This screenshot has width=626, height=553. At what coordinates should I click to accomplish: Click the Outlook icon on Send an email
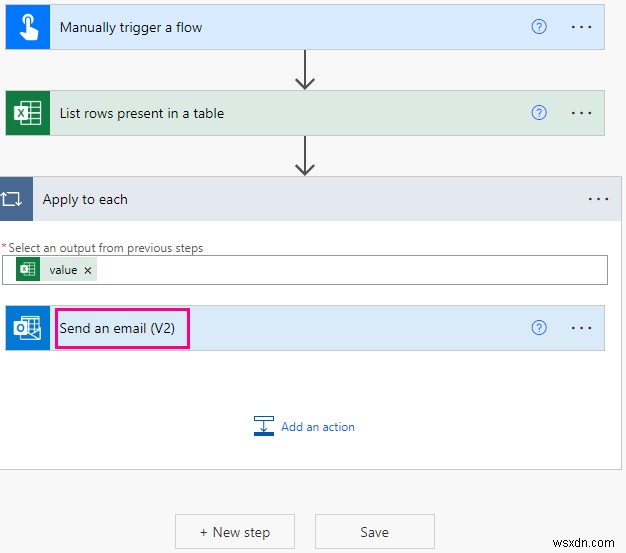click(28, 328)
